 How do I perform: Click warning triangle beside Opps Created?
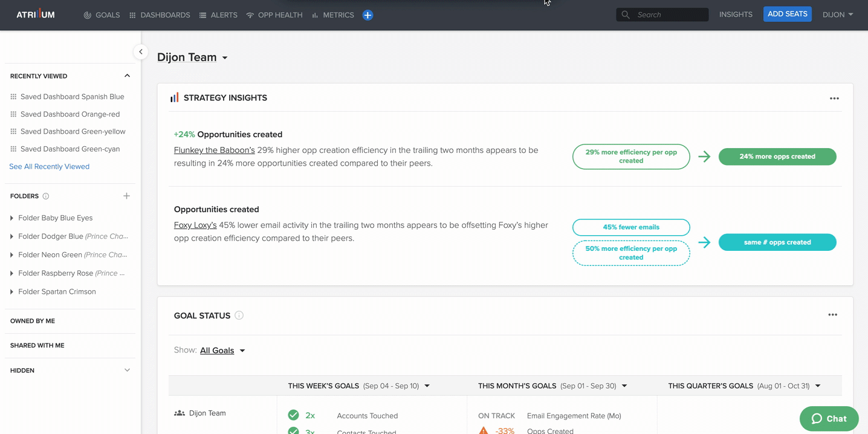[484, 430]
